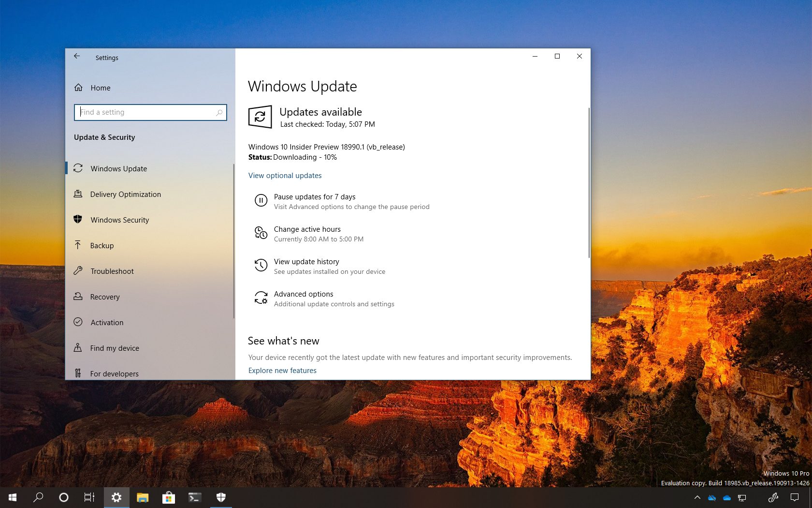
Task: Click the Home house icon
Action: [78, 88]
